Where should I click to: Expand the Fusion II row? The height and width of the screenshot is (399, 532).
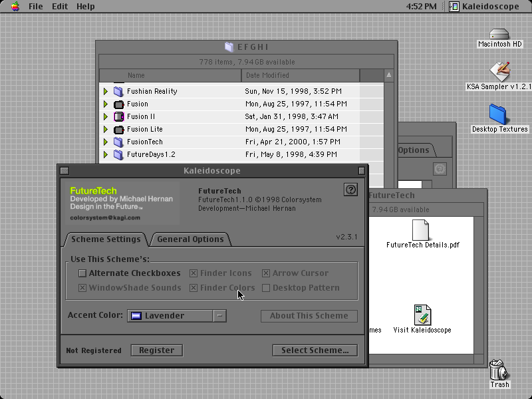pos(106,117)
